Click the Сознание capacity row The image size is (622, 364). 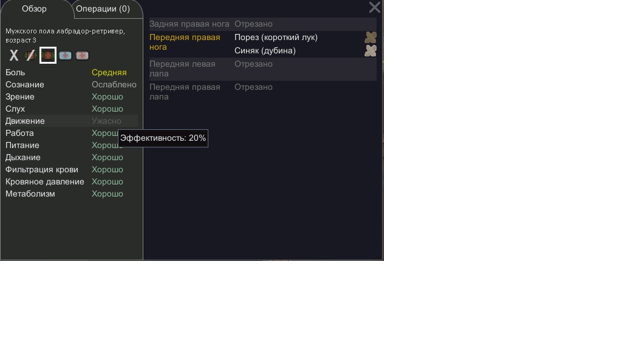tap(72, 84)
